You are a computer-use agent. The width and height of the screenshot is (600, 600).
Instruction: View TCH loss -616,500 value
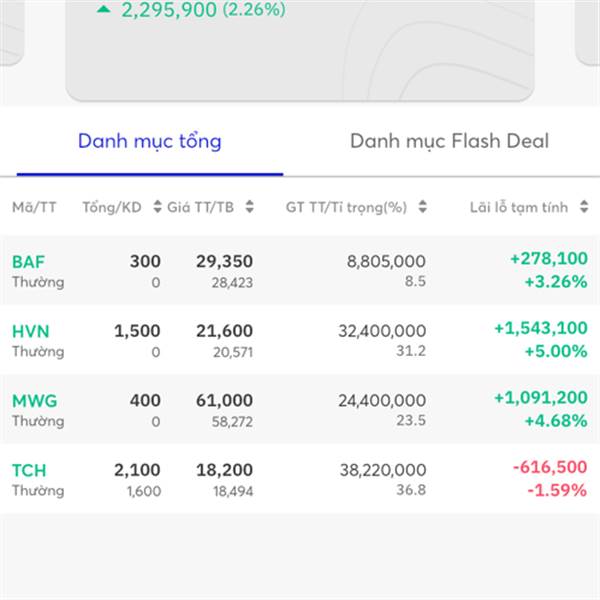550,467
